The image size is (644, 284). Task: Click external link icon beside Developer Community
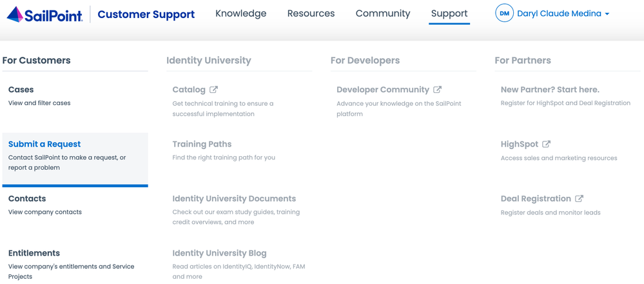438,90
